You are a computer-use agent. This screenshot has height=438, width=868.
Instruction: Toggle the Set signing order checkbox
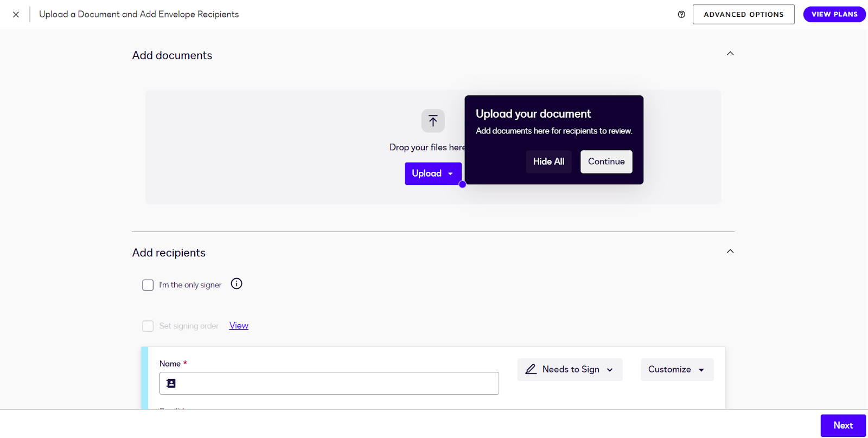click(x=148, y=326)
